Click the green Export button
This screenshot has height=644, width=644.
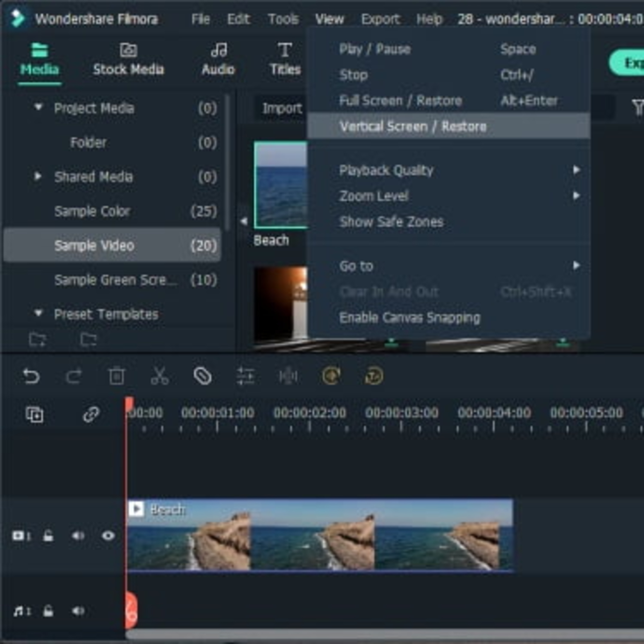627,63
